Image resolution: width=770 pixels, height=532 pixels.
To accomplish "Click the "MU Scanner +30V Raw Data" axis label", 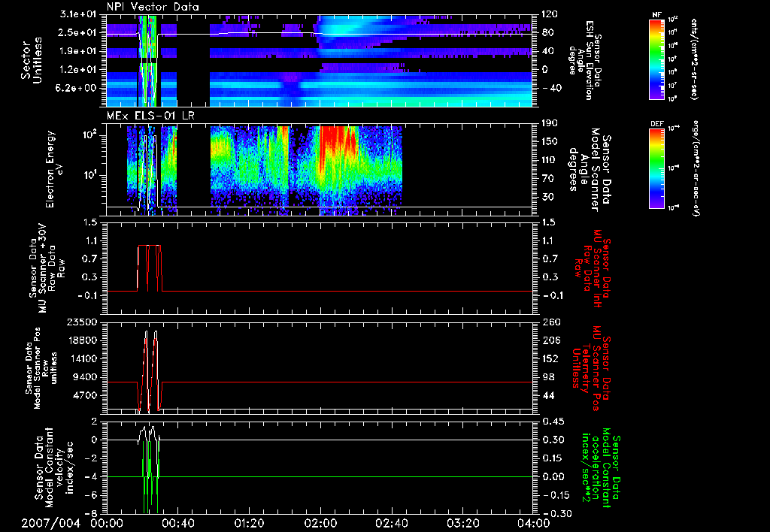I will [x=47, y=268].
